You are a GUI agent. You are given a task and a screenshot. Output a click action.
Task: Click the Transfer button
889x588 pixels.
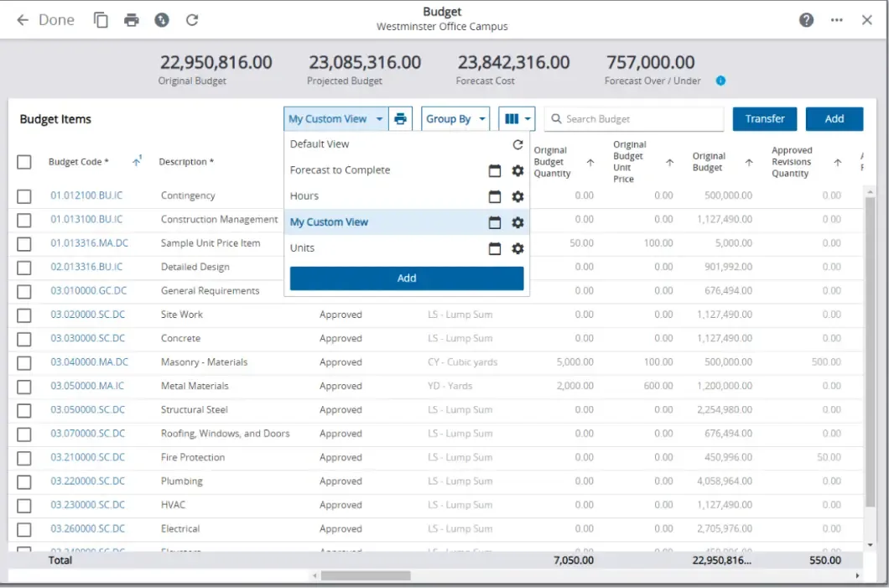pos(764,119)
